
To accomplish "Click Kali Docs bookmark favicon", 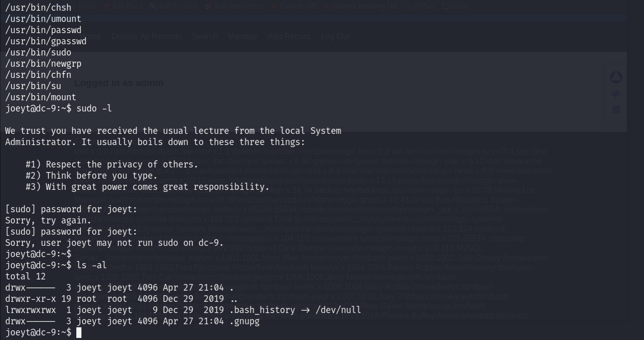I will [107, 6].
